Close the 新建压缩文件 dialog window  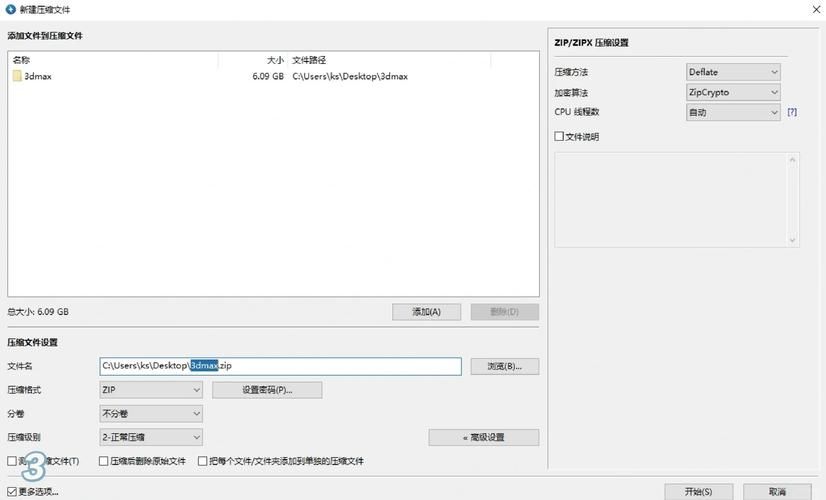[816, 9]
